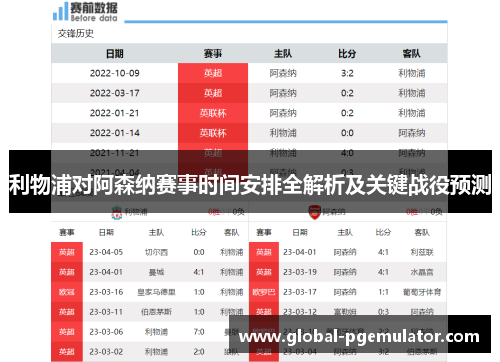
Task: Click 伯恩茅斯 in the 23-03-11 row
Action: pos(156,312)
